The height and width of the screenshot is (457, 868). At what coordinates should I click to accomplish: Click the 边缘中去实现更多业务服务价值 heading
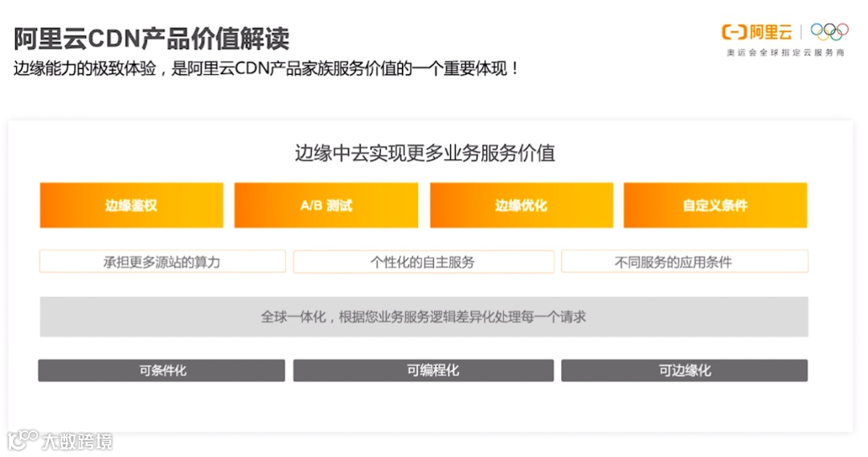pos(424,153)
